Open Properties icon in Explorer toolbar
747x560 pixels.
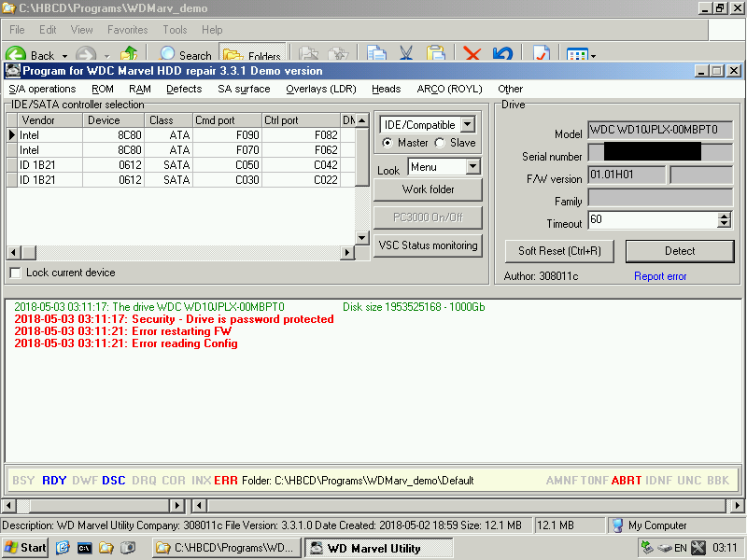click(x=541, y=54)
